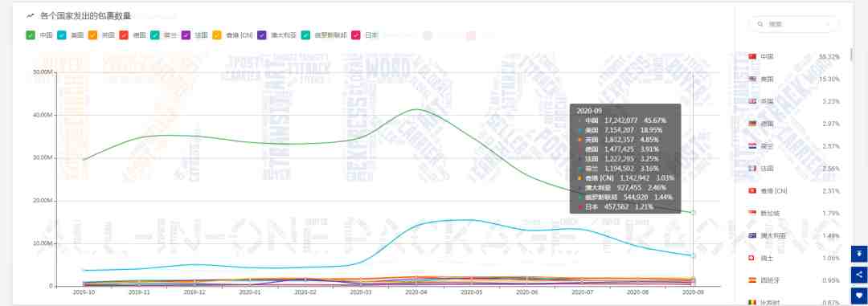Select the 2019-12 x-axis label
The image size is (868, 306).
click(x=194, y=292)
